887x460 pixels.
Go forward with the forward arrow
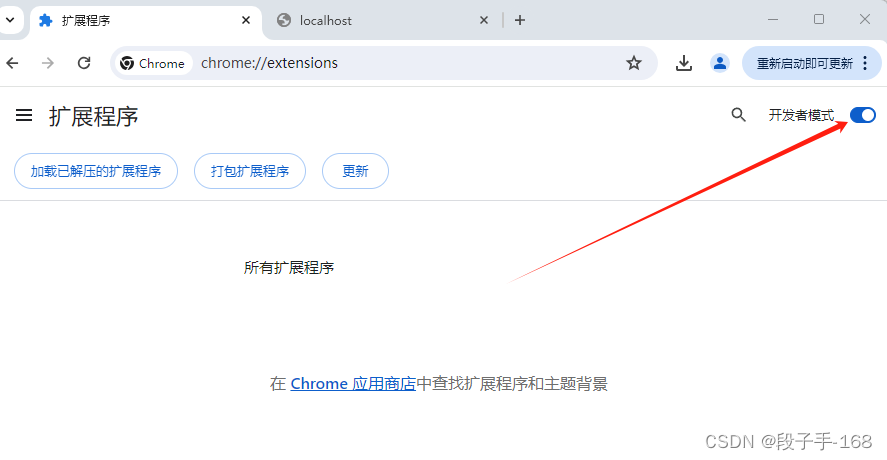pyautogui.click(x=48, y=63)
